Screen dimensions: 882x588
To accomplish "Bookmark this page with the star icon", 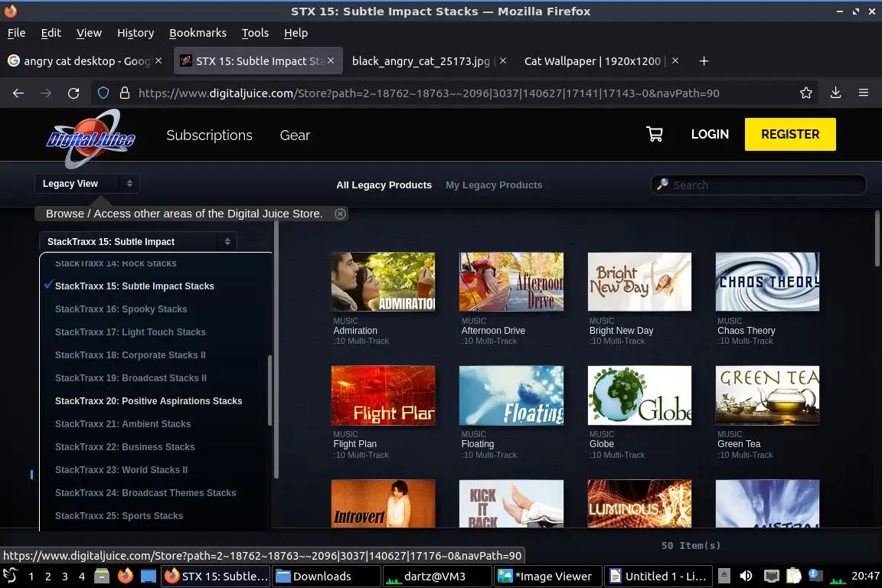I will [x=806, y=93].
